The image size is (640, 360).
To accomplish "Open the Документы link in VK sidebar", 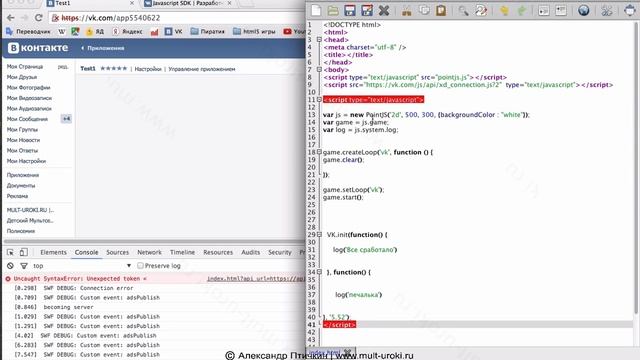I will point(21,186).
